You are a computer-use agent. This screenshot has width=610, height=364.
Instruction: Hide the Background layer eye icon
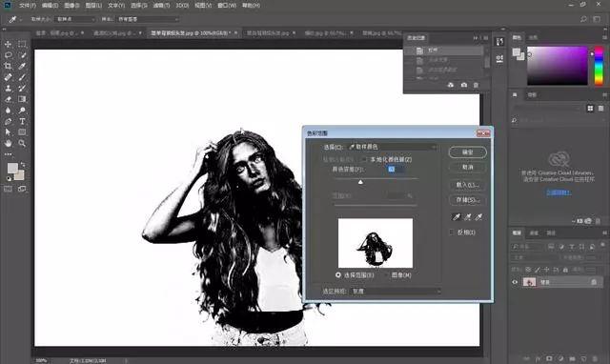tap(515, 282)
